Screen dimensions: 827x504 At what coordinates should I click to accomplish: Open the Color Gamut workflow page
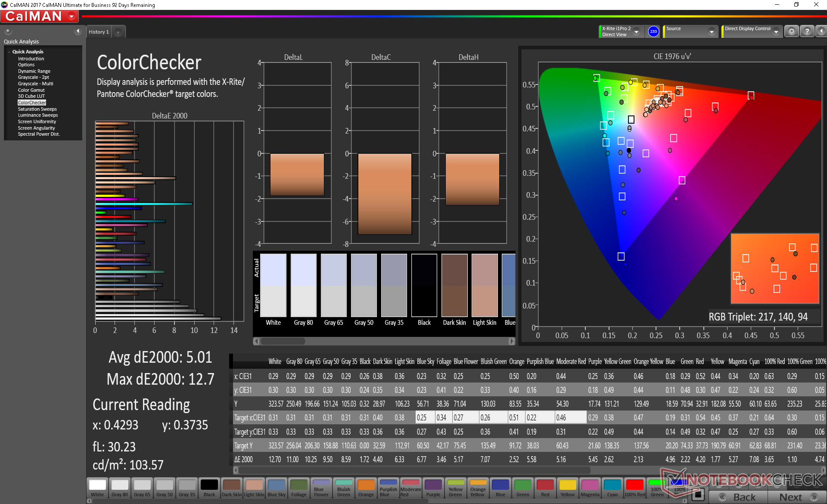pyautogui.click(x=31, y=90)
